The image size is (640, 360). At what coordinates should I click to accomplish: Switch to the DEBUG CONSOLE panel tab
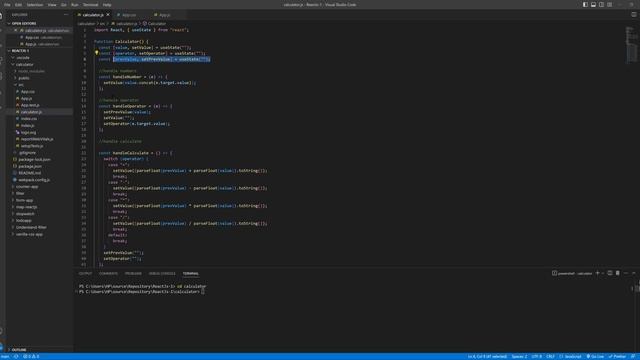point(162,273)
